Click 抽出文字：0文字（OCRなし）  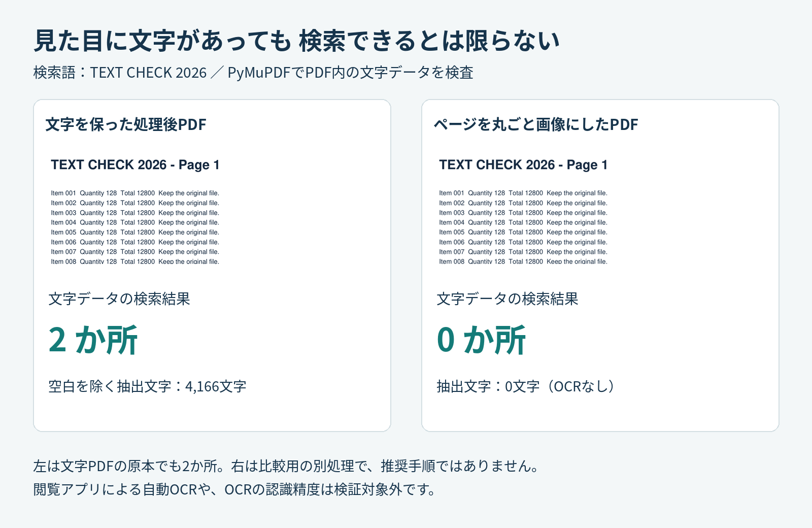tap(526, 386)
